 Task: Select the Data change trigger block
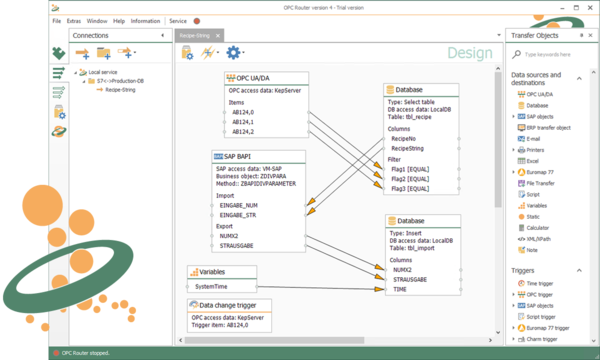click(x=230, y=316)
